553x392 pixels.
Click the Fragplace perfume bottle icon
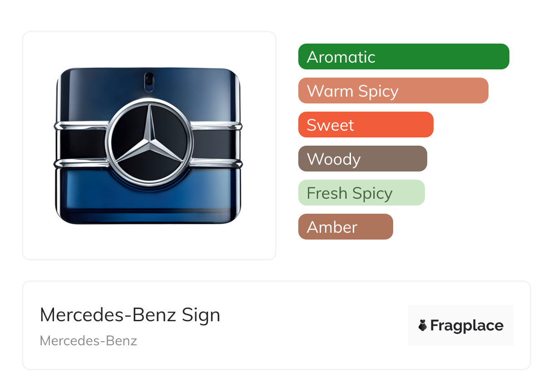tap(423, 325)
